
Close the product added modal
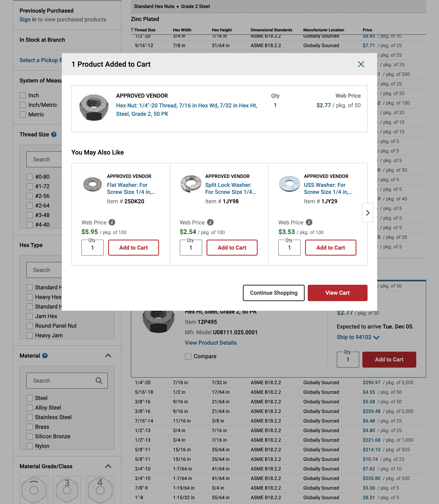tap(361, 64)
